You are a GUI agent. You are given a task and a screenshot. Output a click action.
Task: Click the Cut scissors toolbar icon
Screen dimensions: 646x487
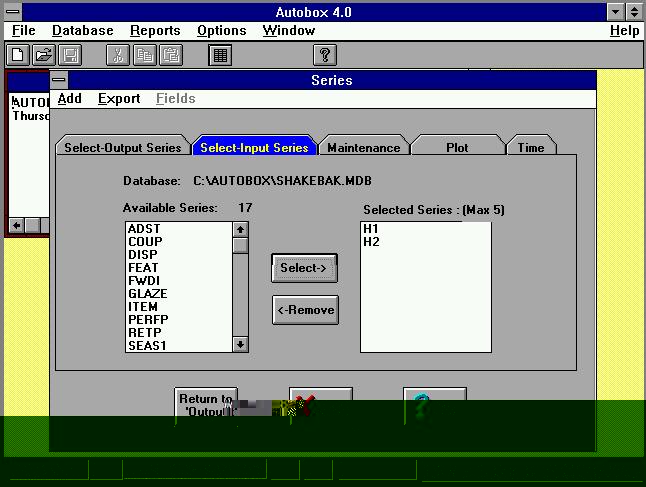tap(118, 55)
